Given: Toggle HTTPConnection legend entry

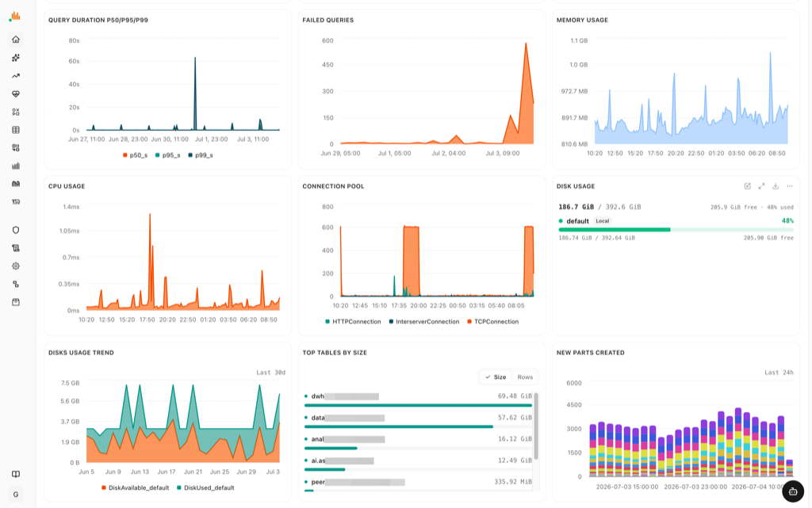Looking at the screenshot, I should coord(353,322).
